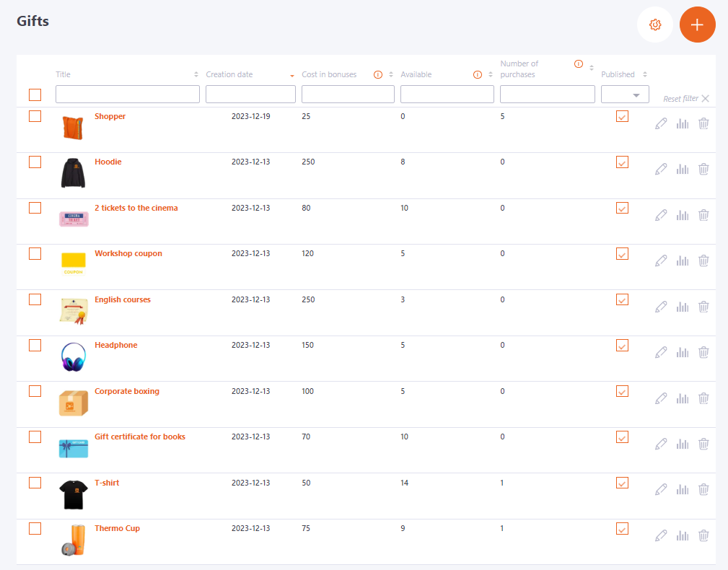
Task: Delete the Headphone gift via trash icon
Action: pyautogui.click(x=703, y=352)
